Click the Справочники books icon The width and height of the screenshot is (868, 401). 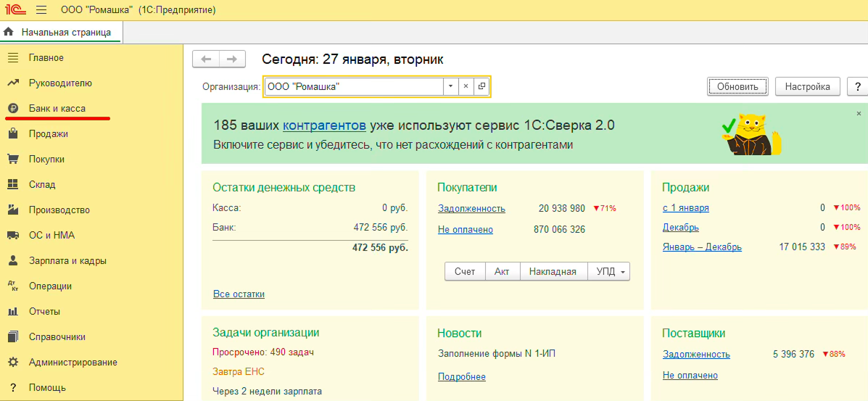(13, 336)
